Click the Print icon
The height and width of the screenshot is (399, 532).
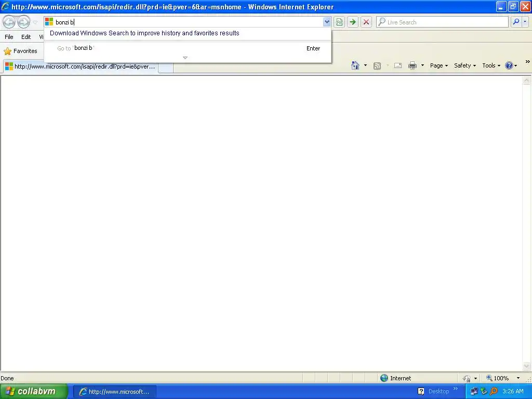point(412,65)
